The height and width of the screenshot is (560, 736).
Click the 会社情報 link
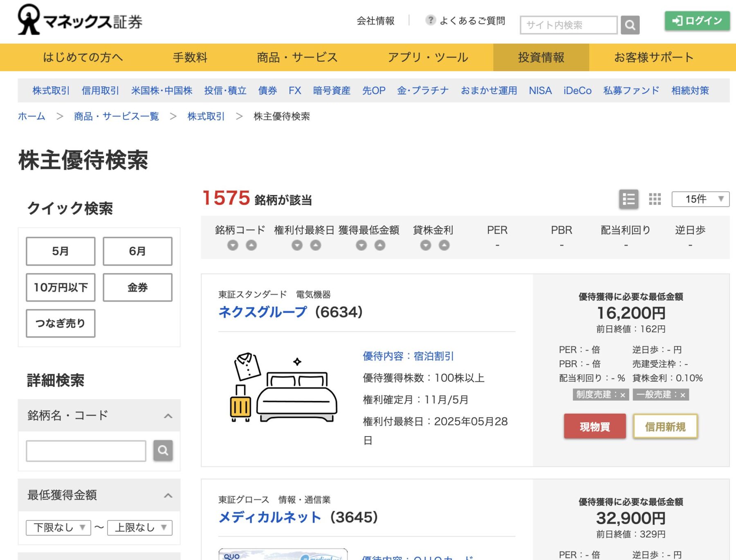click(x=375, y=20)
